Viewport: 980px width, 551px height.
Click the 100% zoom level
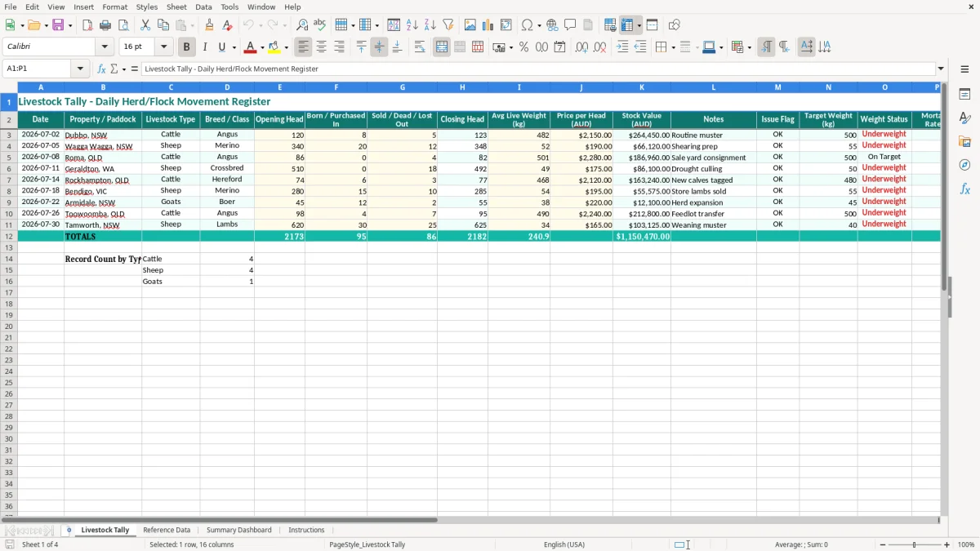[966, 544]
